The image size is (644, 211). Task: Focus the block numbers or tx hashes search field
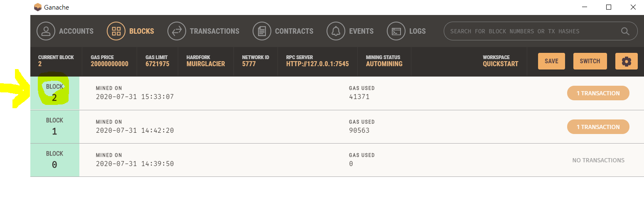click(x=541, y=31)
